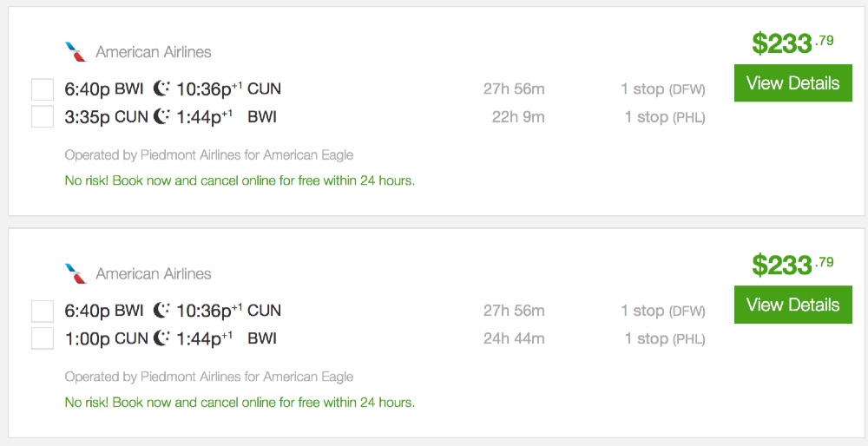The height and width of the screenshot is (446, 868).
Task: Open View Details for the 3:35p return itinerary
Action: click(x=792, y=83)
